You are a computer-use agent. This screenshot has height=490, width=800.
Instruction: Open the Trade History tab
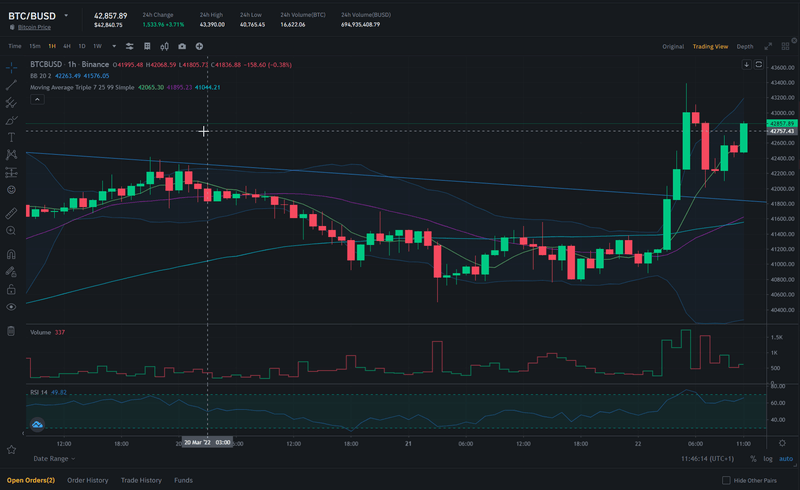(141, 480)
